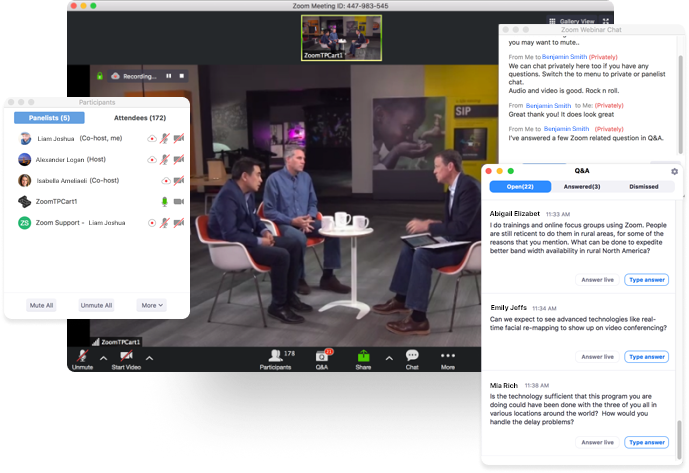Click Liam Joshua's recording indicator icon
The height and width of the screenshot is (473, 689).
pyautogui.click(x=152, y=138)
